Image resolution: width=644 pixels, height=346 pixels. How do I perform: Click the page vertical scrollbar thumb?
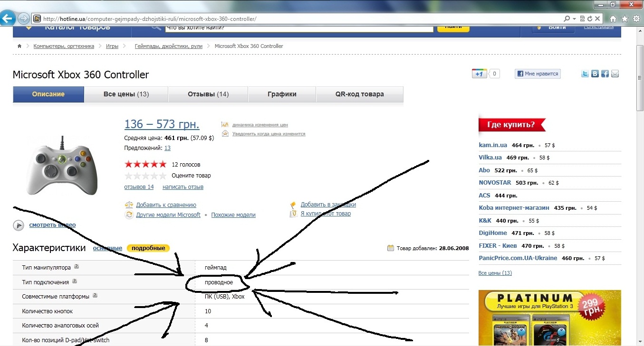click(640, 71)
